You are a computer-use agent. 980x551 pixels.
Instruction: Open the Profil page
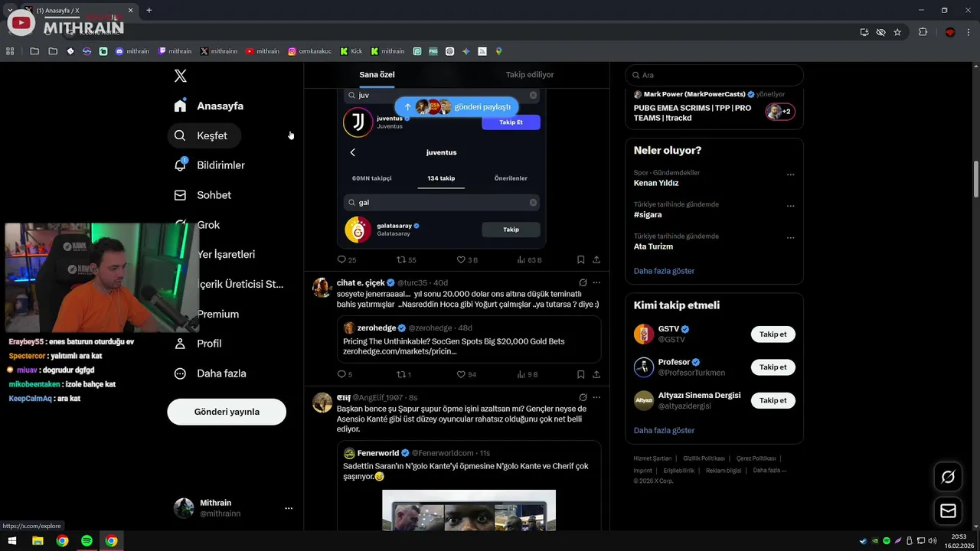198,344
